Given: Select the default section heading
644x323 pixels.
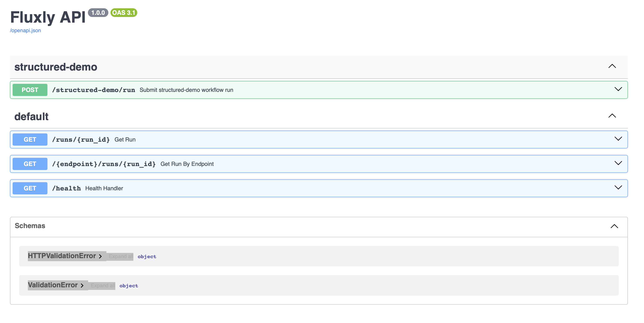Looking at the screenshot, I should tap(31, 116).
